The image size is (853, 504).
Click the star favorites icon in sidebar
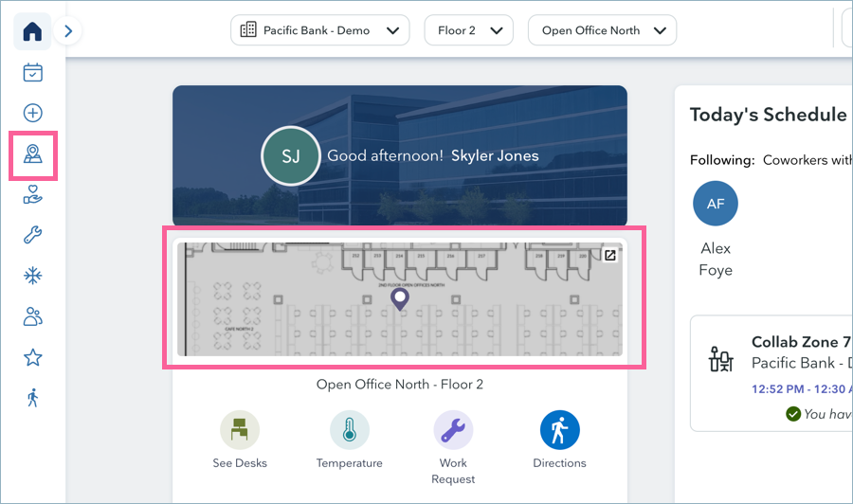pos(32,357)
